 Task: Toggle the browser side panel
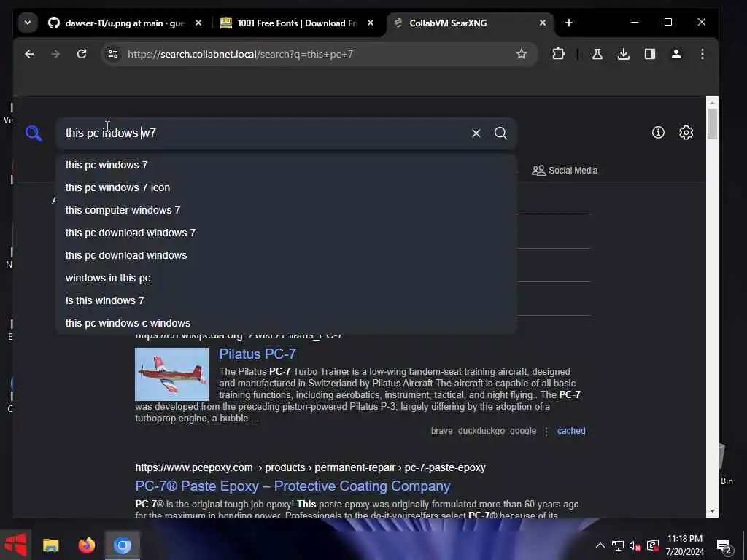click(650, 54)
